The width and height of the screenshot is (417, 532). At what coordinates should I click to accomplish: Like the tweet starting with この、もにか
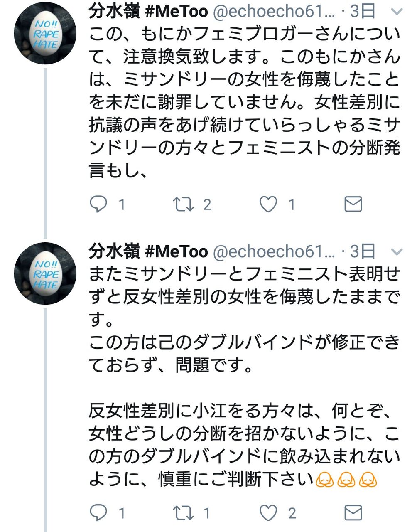click(268, 204)
